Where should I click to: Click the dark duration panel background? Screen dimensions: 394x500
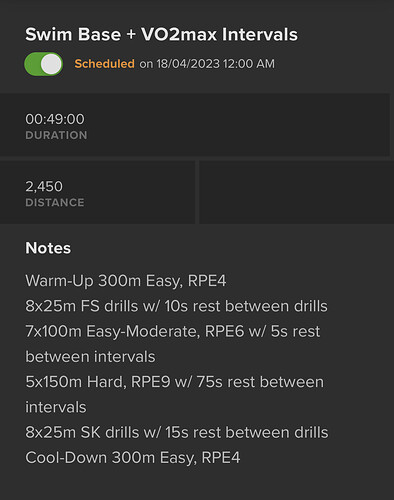pyautogui.click(x=233, y=125)
